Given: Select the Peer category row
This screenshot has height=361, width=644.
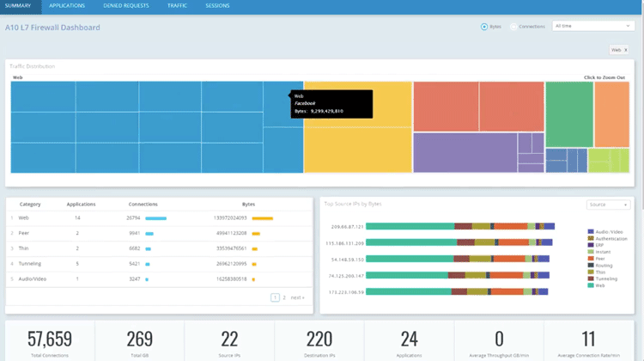Looking at the screenshot, I should (160, 233).
